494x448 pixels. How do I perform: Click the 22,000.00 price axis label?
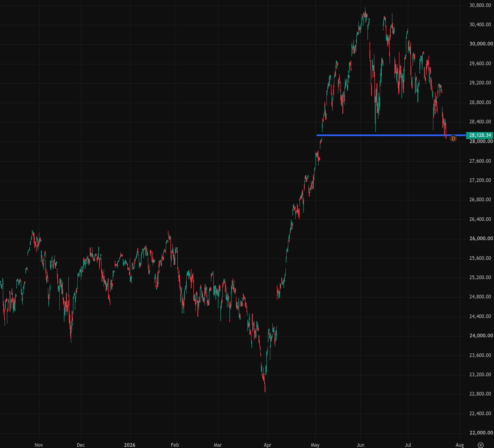481,433
